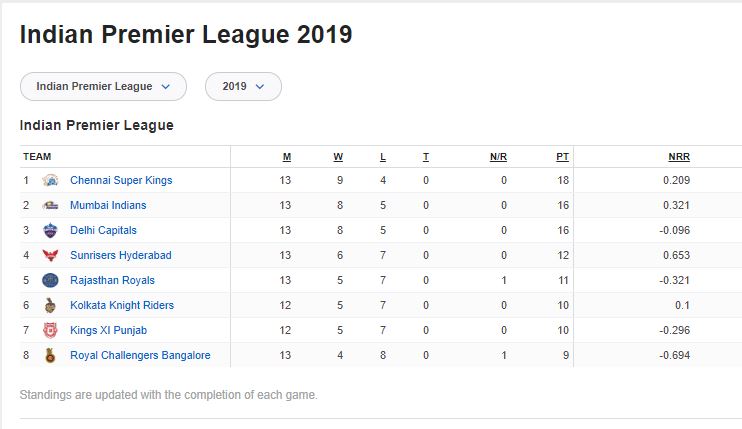Screen dimensions: 742x429
Task: Click the Kolkata Knight Riders logo icon
Action: [50, 306]
